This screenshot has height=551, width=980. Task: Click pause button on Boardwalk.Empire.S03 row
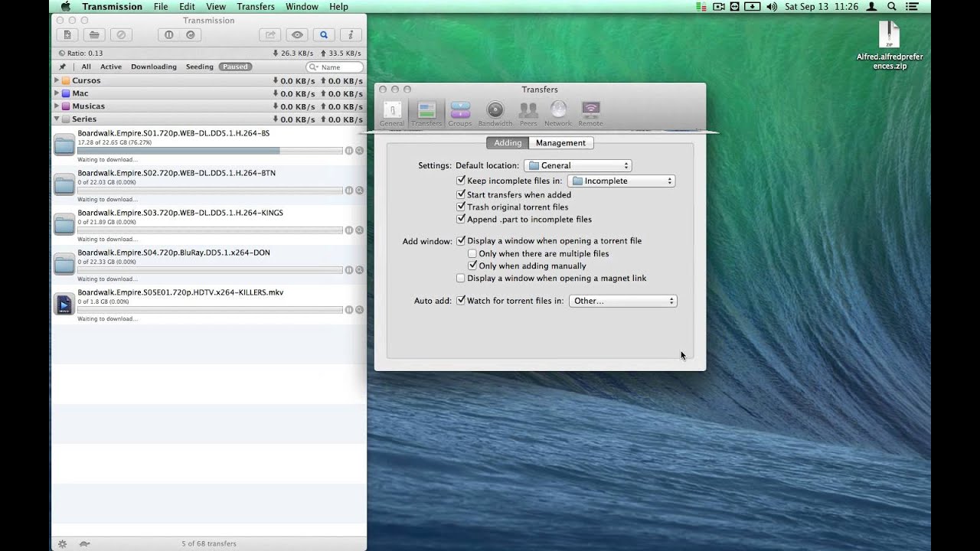point(349,230)
